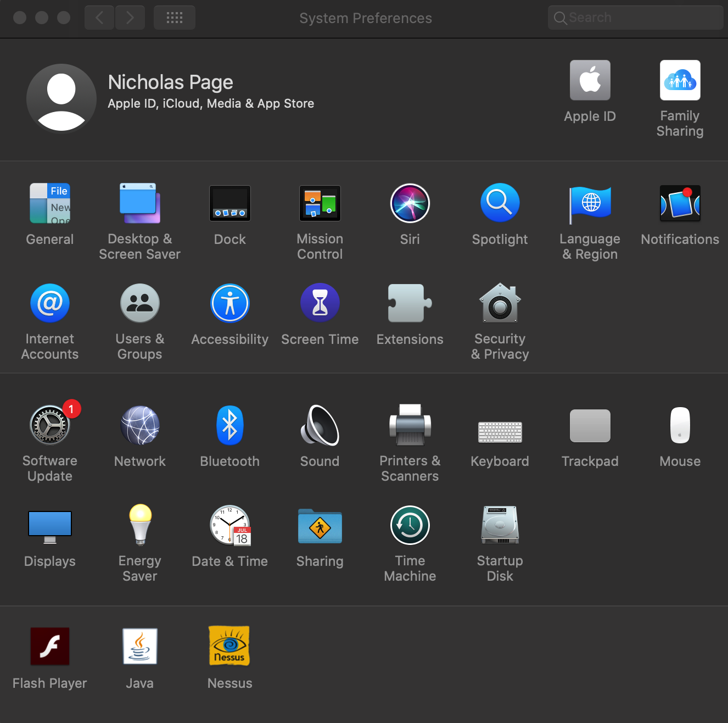This screenshot has height=723, width=728.
Task: Open Accessibility settings
Action: pos(229,304)
